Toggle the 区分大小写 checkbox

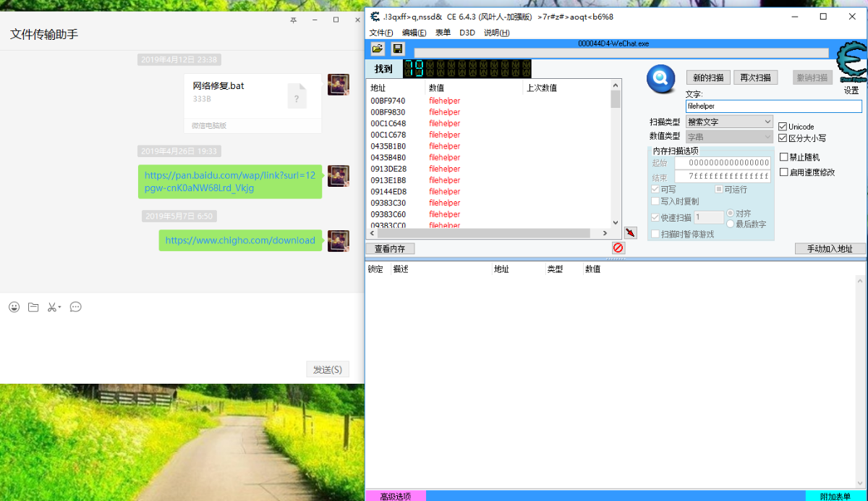(783, 138)
